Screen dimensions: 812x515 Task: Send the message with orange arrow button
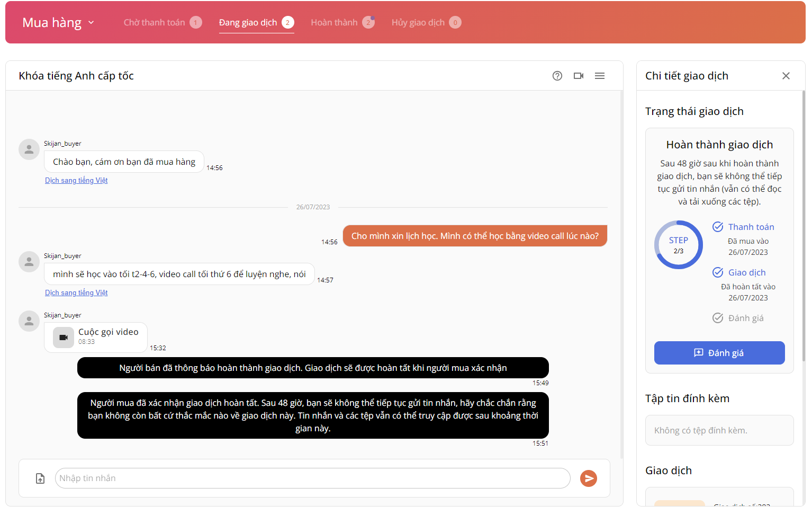pyautogui.click(x=589, y=478)
